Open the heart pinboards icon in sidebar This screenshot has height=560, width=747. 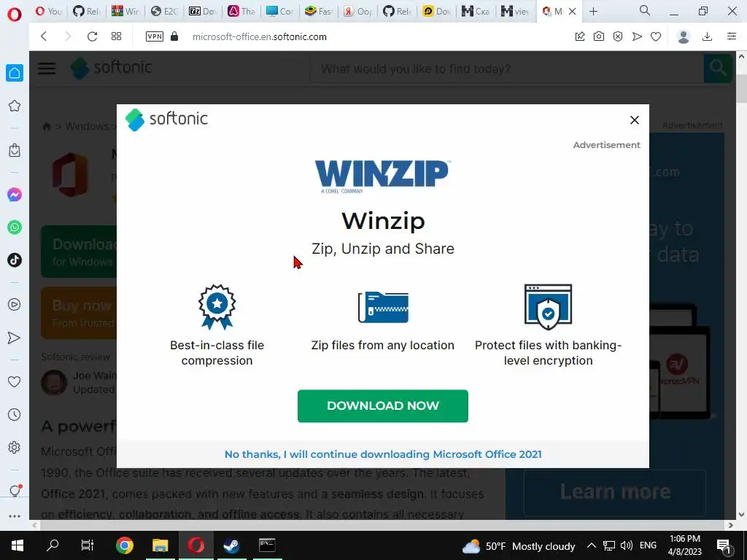(x=15, y=382)
